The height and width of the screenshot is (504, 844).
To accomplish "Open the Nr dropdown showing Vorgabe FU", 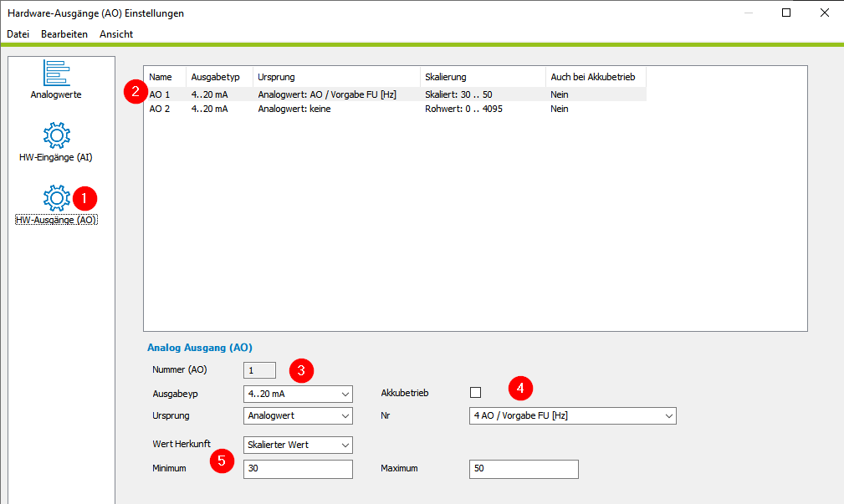I will click(x=573, y=415).
